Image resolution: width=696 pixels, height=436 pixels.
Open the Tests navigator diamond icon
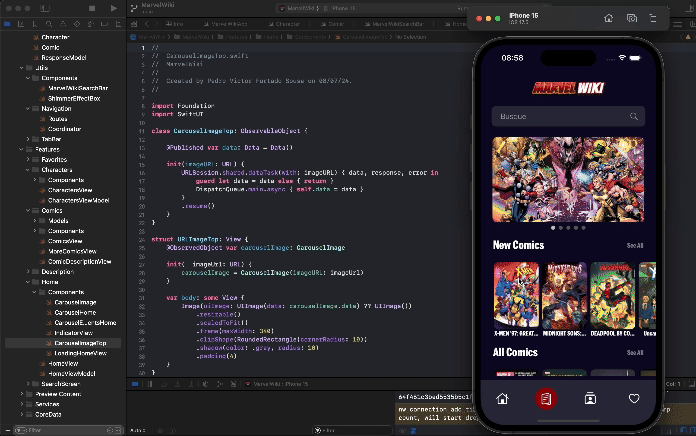point(77,24)
